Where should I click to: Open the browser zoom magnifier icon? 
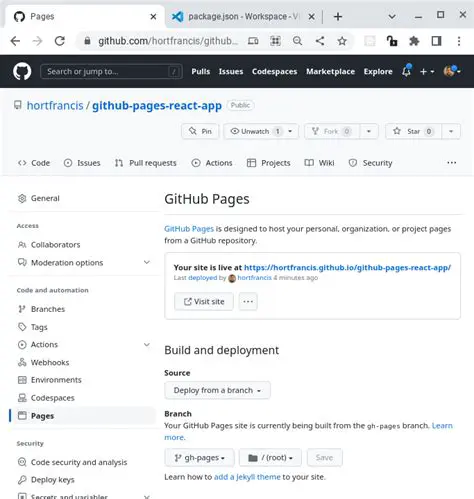(x=297, y=41)
